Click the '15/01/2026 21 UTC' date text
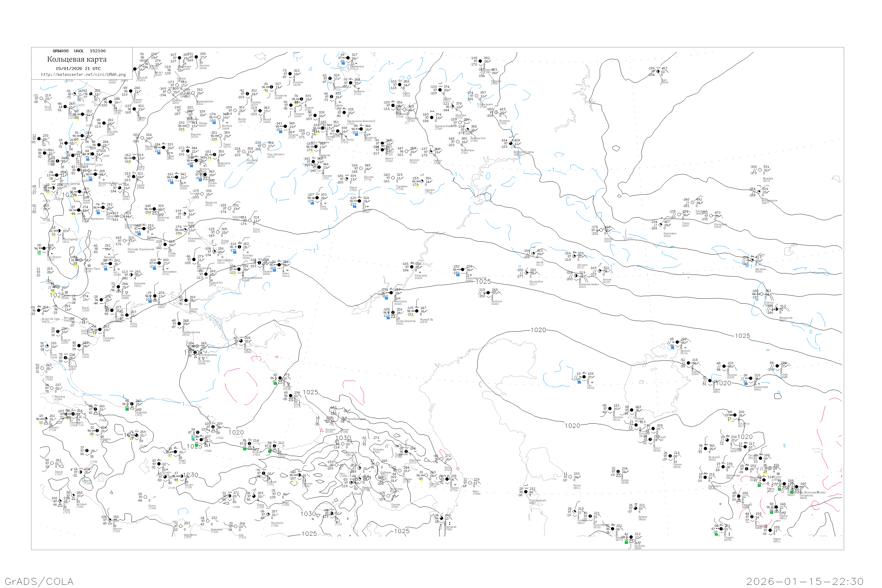This screenshot has width=882, height=588. click(x=78, y=69)
